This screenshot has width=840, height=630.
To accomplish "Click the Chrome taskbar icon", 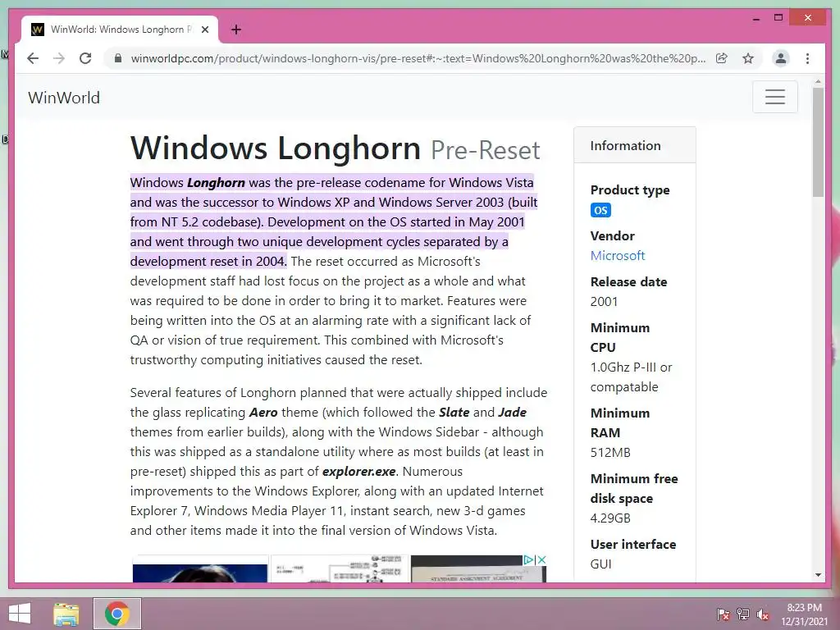I will click(x=117, y=614).
